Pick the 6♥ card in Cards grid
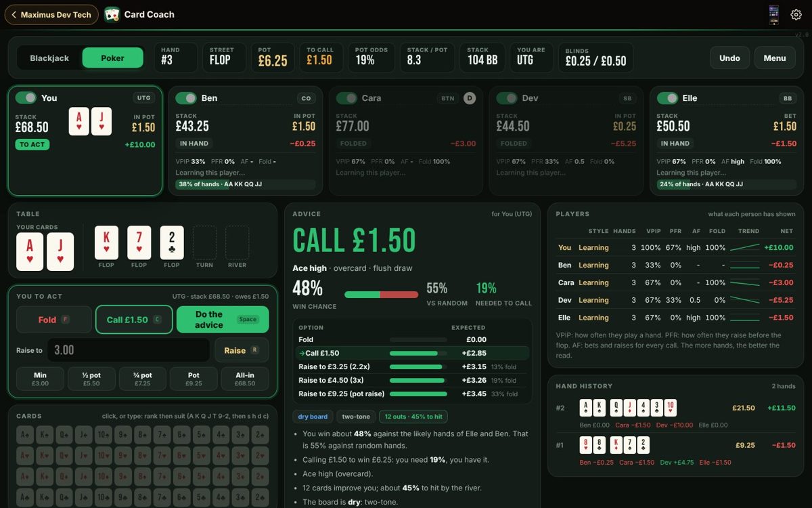Viewport: 812px width, 508px height. pos(182,455)
